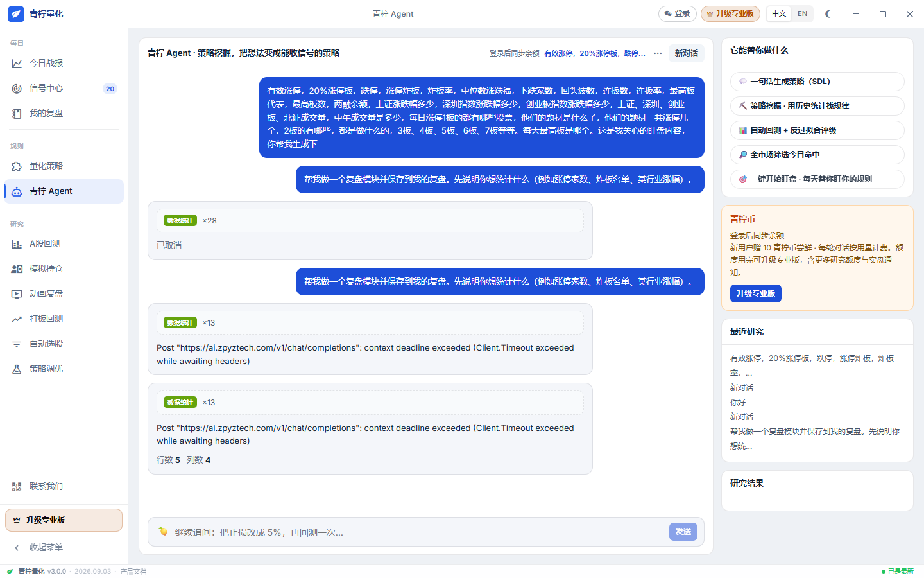Screen dimensions: 924x578
Task: Click sidebar 升级专业版 crown button
Action: click(x=64, y=520)
